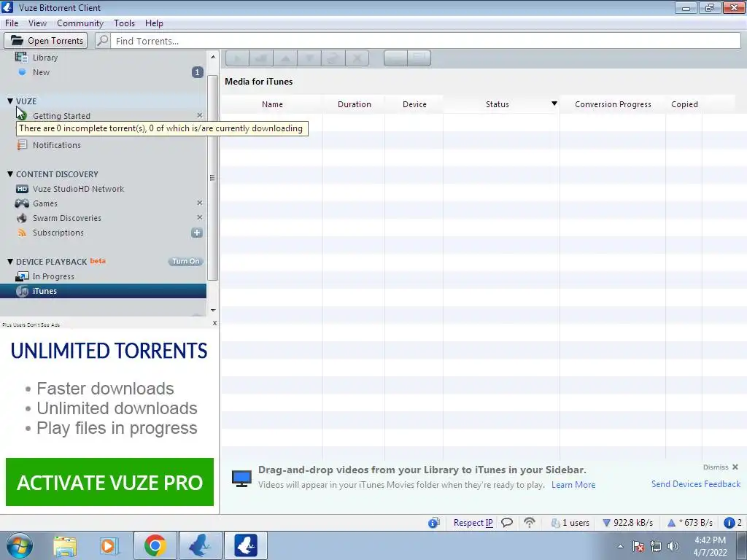Collapse the VUZE sidebar section
The height and width of the screenshot is (560, 747).
pos(10,101)
